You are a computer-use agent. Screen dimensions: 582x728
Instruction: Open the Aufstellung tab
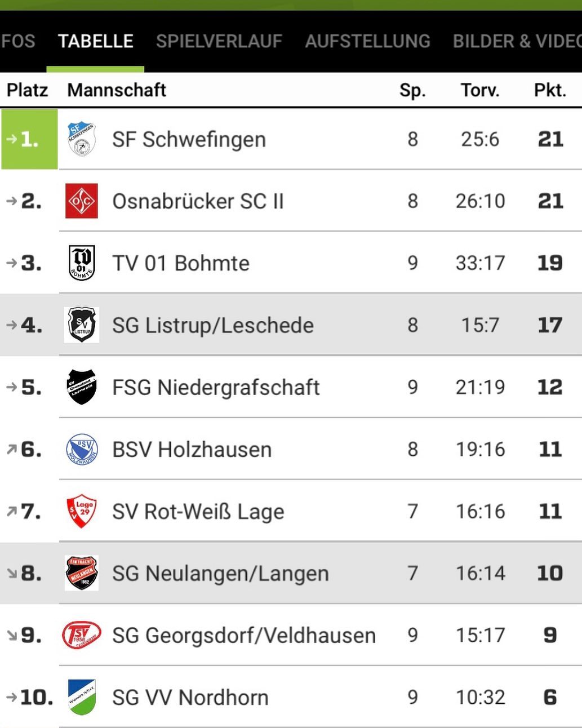click(367, 41)
